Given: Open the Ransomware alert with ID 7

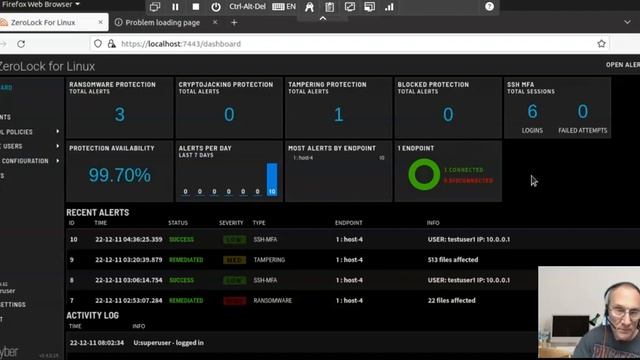Looking at the screenshot, I should pyautogui.click(x=302, y=300).
